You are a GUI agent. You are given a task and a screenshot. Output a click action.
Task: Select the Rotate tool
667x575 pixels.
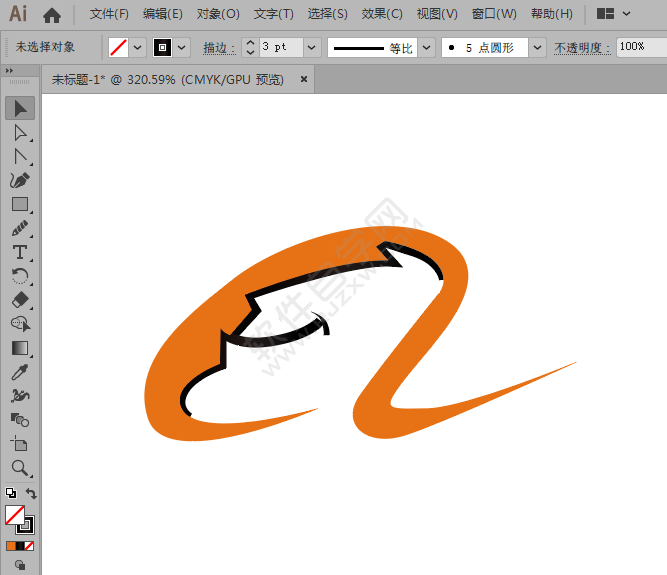coord(20,276)
